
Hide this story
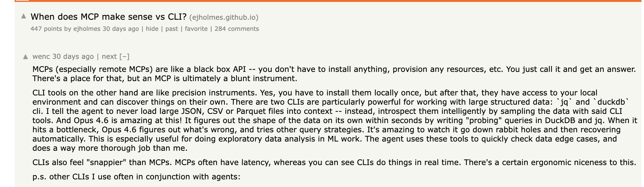coord(152,29)
